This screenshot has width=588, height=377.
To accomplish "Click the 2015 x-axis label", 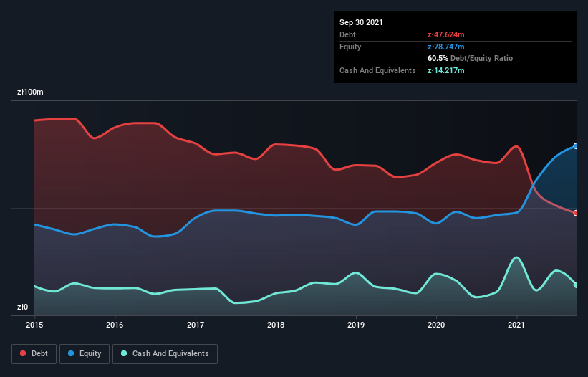I will (34, 325).
